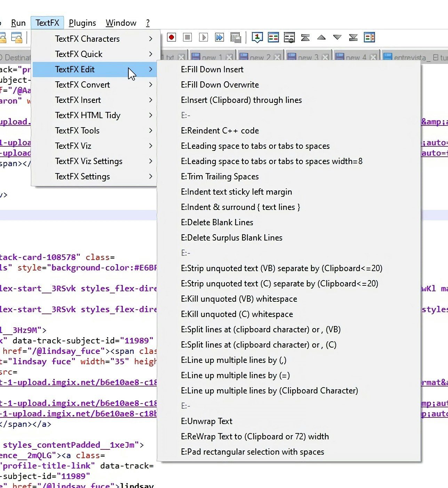Click the Stop Recording macro icon
Viewport: 448px width, 488px height.
187,37
